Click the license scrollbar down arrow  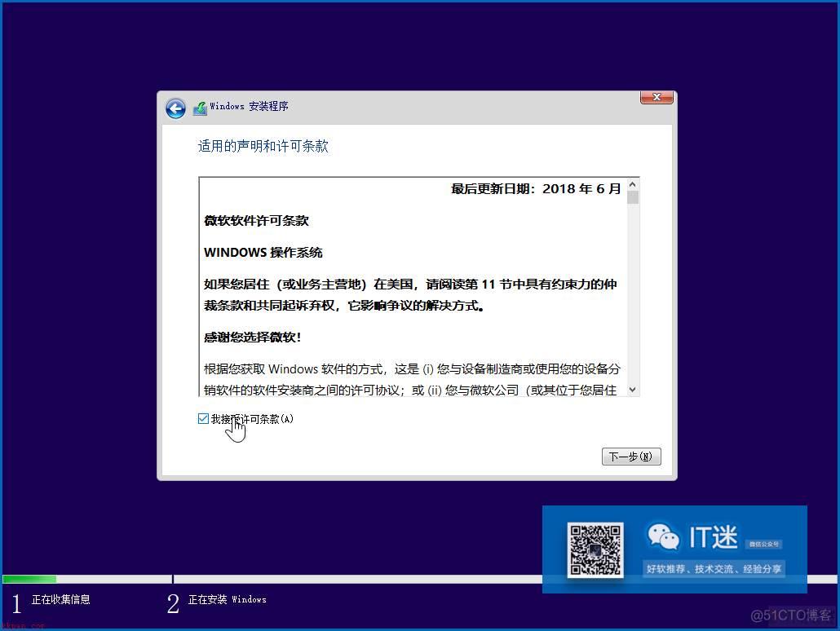[x=633, y=390]
